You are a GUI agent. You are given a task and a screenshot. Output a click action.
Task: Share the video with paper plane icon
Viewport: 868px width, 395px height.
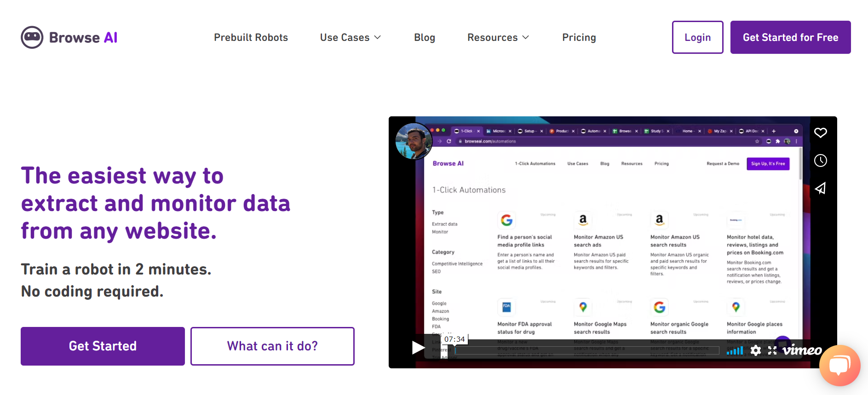point(821,188)
